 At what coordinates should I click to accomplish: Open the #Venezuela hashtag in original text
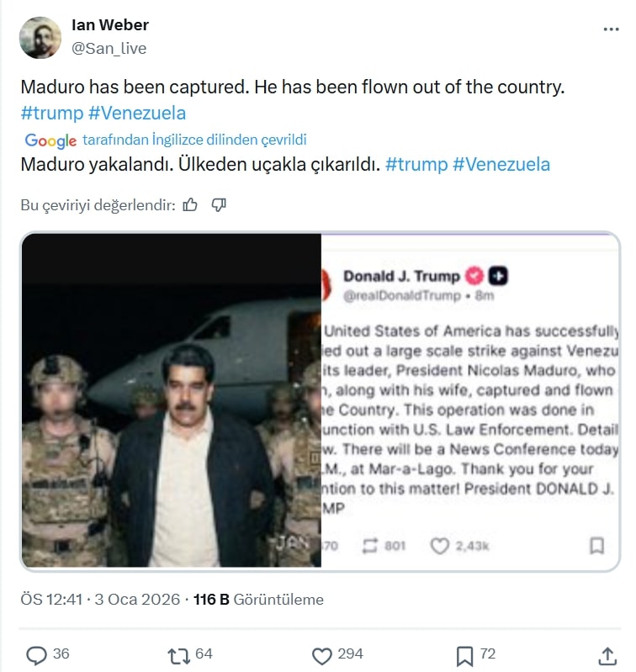coord(136,113)
